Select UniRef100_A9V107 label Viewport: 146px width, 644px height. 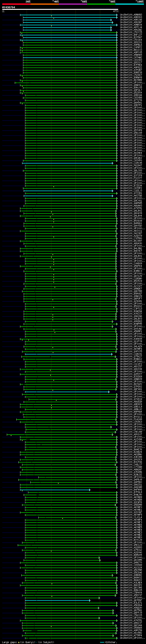click(131, 434)
